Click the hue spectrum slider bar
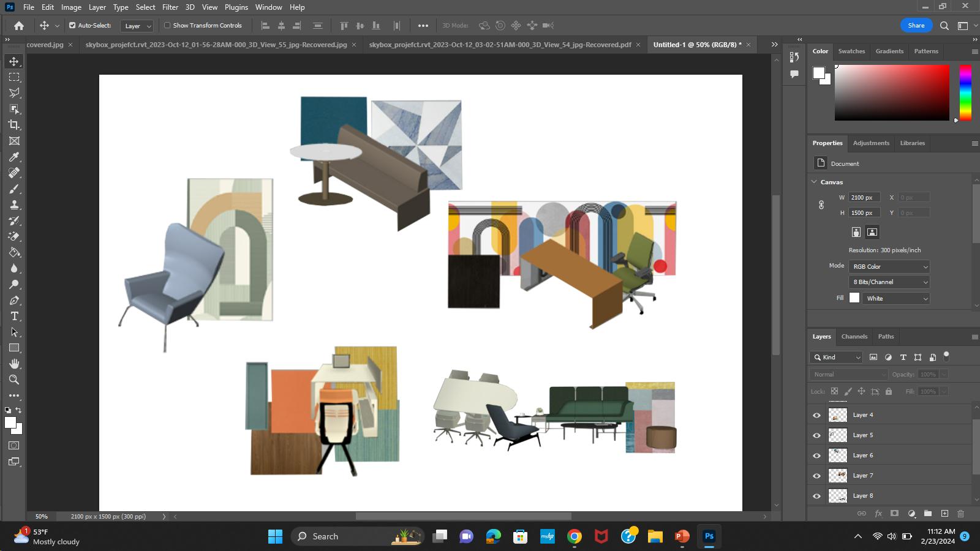This screenshot has width=980, height=551. [x=965, y=92]
